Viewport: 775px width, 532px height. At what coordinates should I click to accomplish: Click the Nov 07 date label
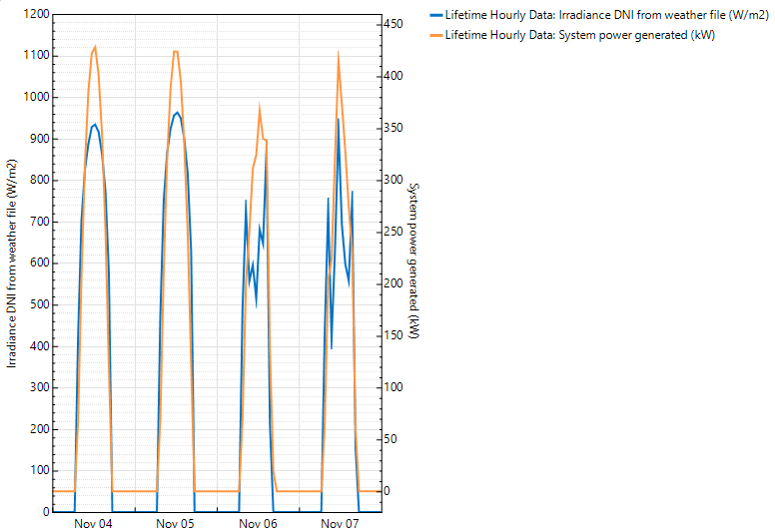point(340,523)
